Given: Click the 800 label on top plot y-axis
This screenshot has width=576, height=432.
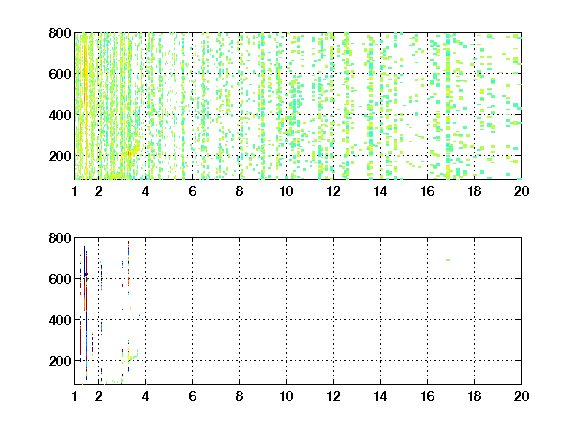Looking at the screenshot, I should pyautogui.click(x=60, y=33).
